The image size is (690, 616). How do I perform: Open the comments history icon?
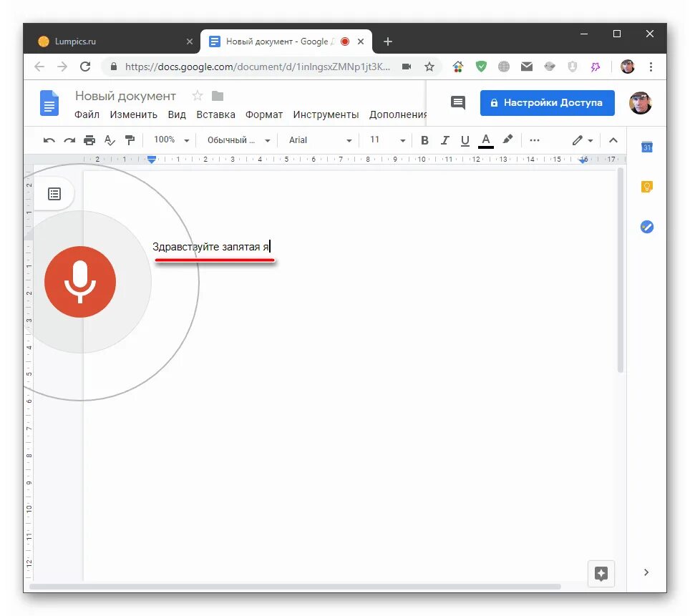pyautogui.click(x=458, y=103)
